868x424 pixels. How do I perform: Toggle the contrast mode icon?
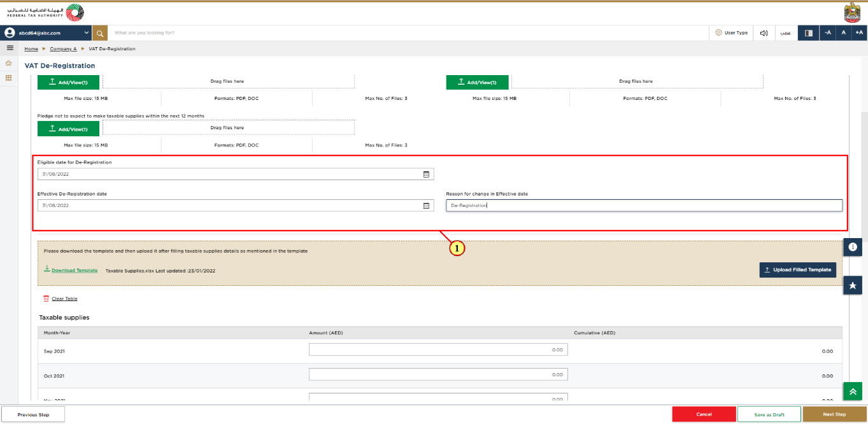(x=809, y=32)
